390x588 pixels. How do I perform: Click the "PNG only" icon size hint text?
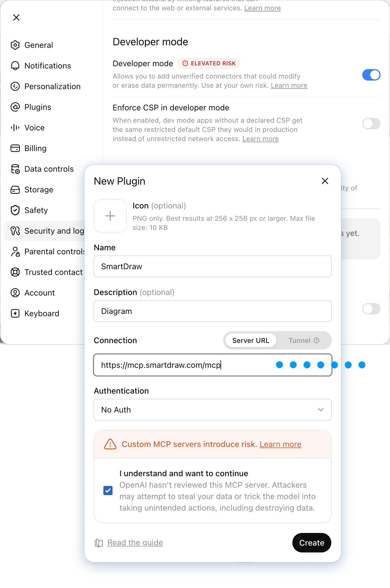click(x=224, y=223)
